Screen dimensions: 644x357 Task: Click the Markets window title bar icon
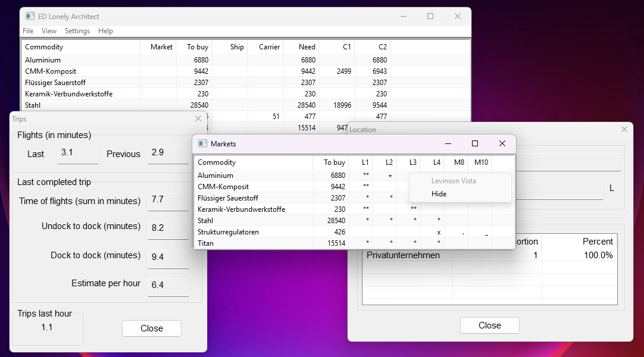pyautogui.click(x=202, y=143)
